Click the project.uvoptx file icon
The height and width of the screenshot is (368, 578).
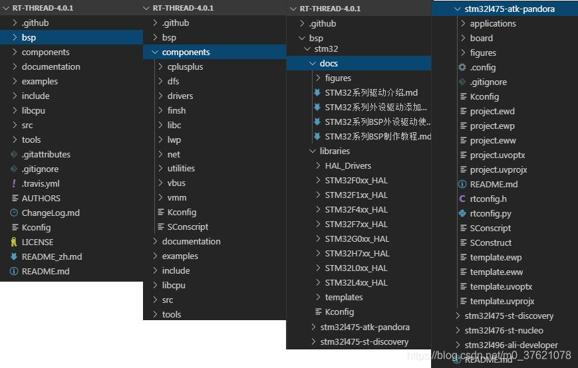463,155
